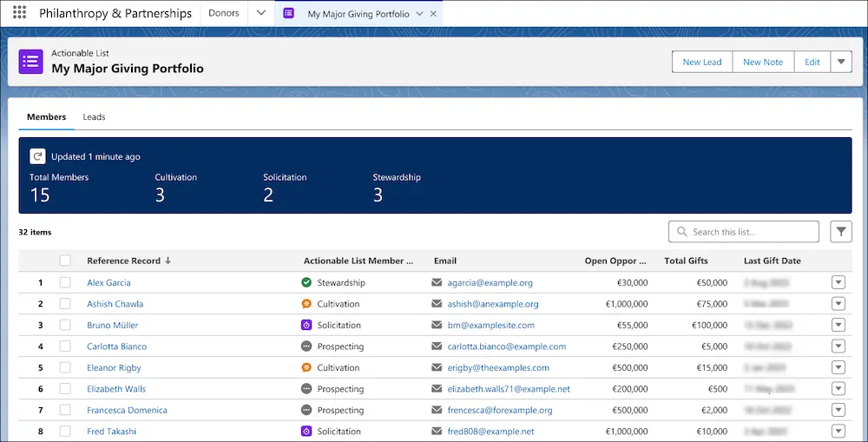Open row actions menu for Francesca Domenica

(838, 410)
